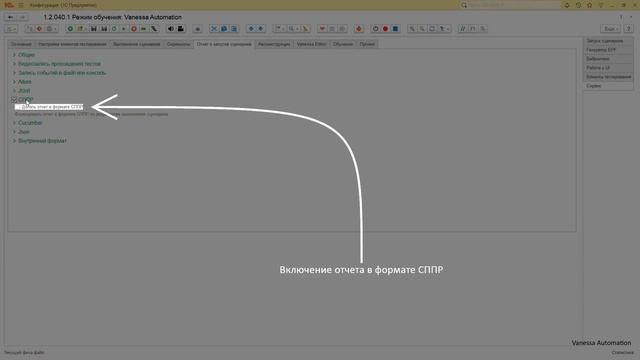
Task: Open the hamburger main menu in title bar
Action: coord(21,5)
